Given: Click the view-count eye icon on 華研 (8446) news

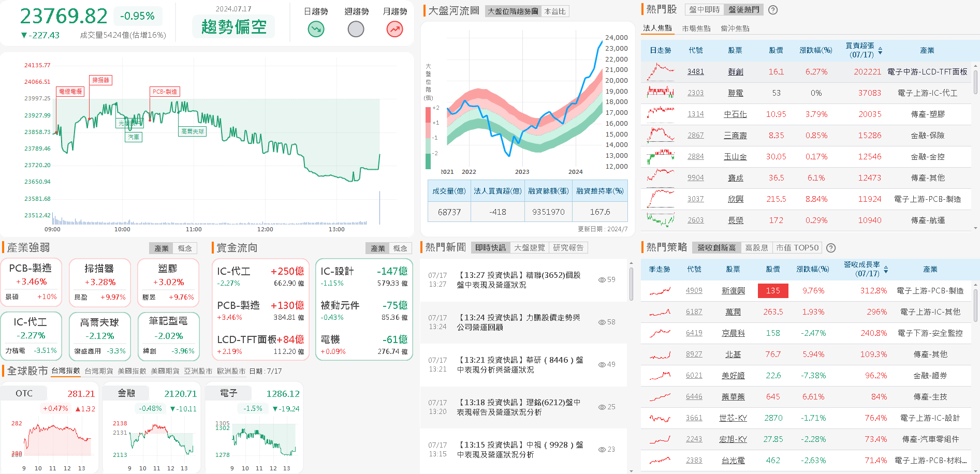Looking at the screenshot, I should point(602,364).
